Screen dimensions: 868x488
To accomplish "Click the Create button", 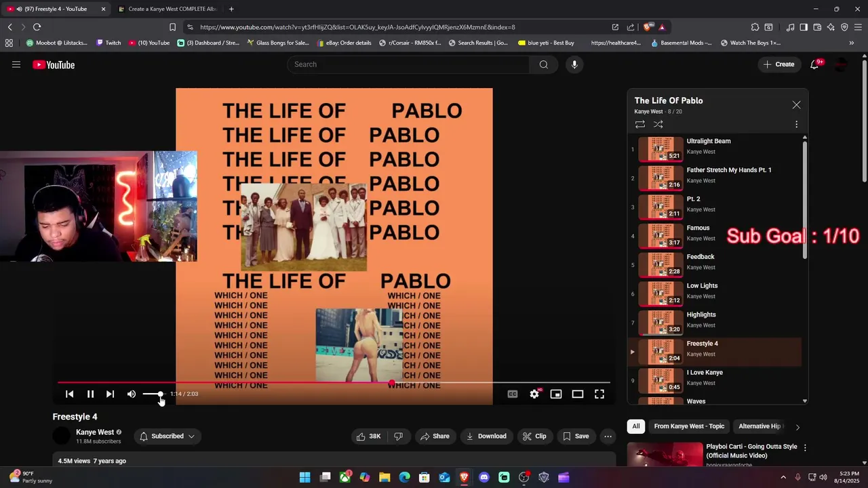I will [778, 64].
